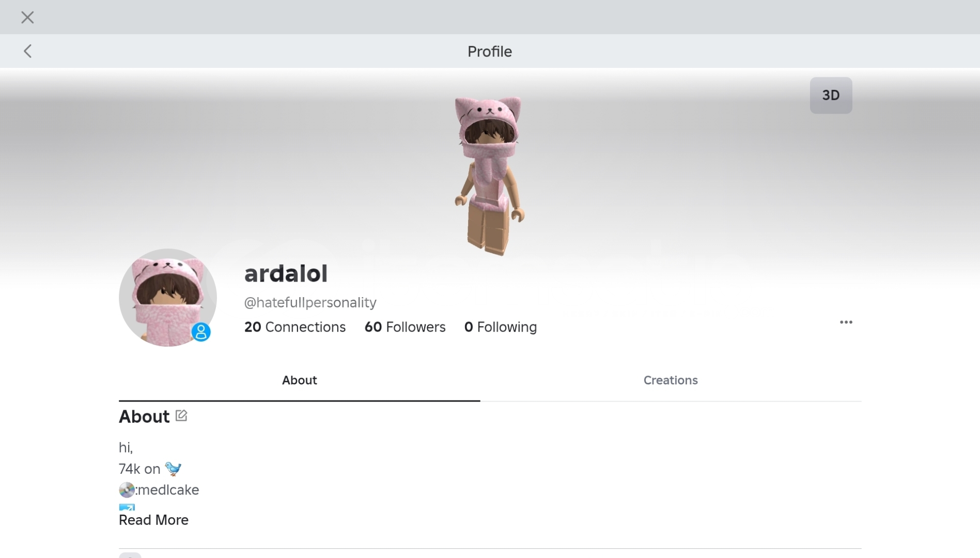Switch to the Creations tab
Screen dimensions: 980x558
click(671, 380)
